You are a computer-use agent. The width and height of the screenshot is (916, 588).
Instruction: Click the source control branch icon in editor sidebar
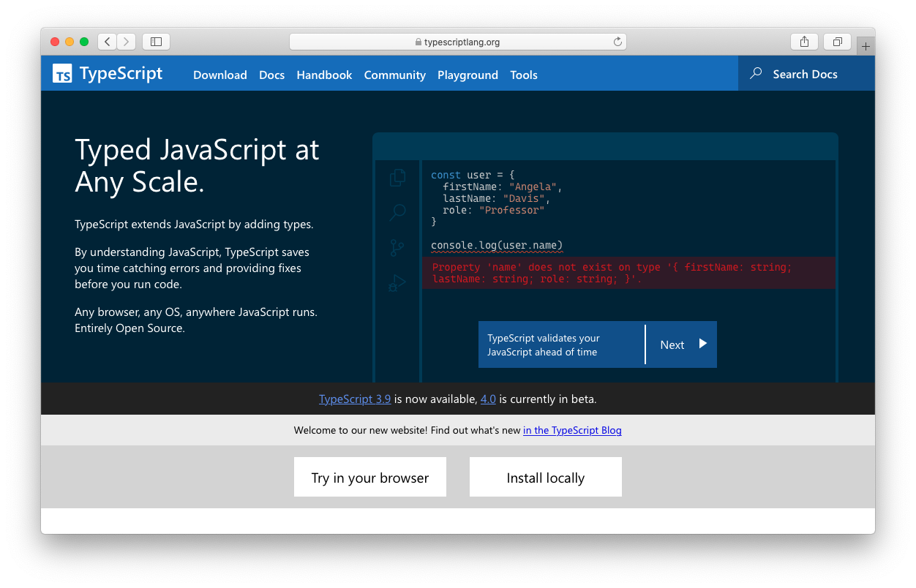pyautogui.click(x=397, y=248)
